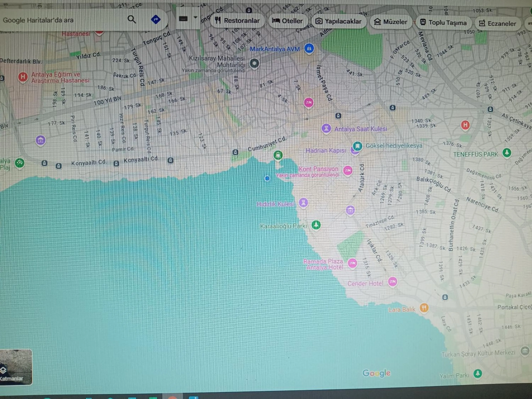Open Antalya Eğitim ve Araştırma Hastanesi marker
This screenshot has height=399, width=532.
click(23, 77)
